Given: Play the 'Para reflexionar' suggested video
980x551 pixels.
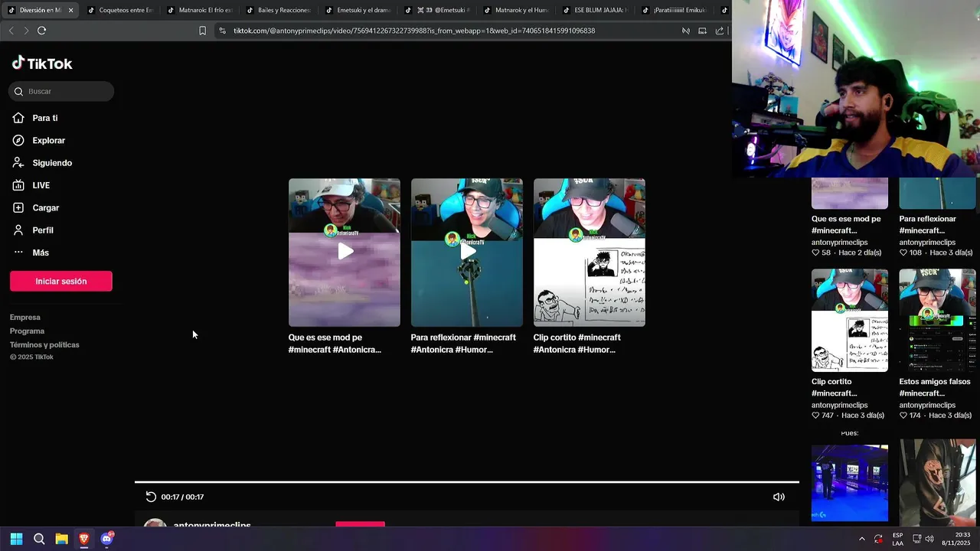Looking at the screenshot, I should [467, 253].
